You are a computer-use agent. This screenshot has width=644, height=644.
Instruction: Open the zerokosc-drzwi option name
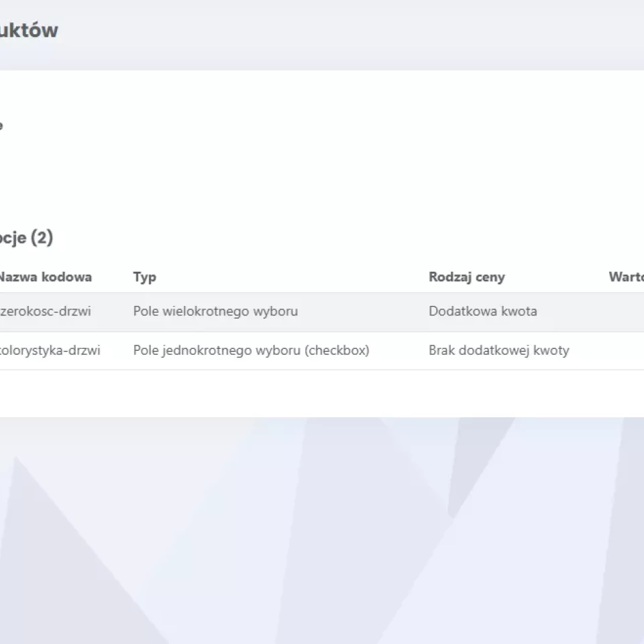(45, 311)
